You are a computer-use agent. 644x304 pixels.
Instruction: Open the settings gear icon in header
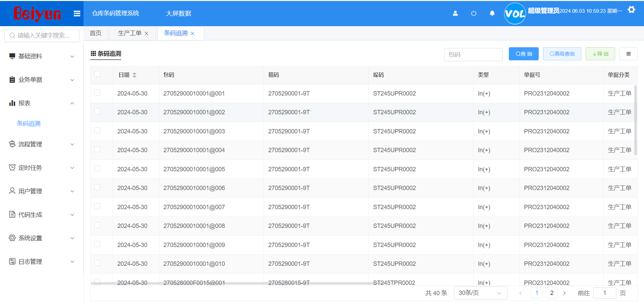click(632, 10)
